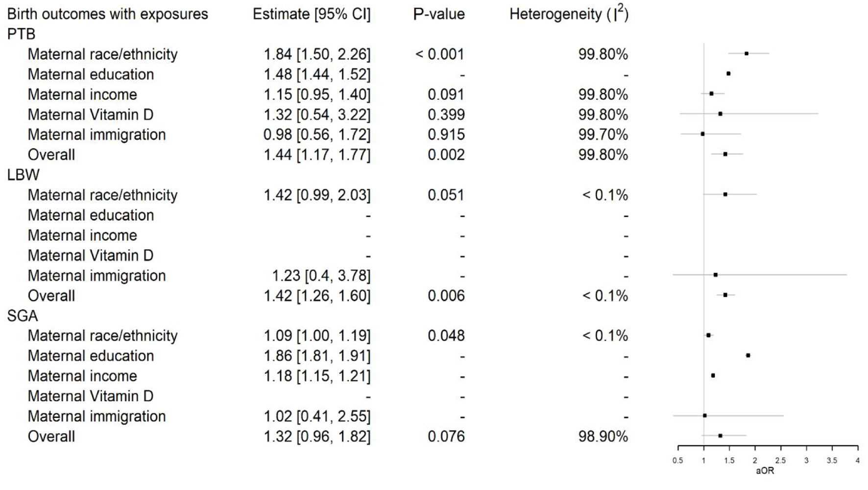Image resolution: width=868 pixels, height=490 pixels.
Task: Click the SGA section heading
Action: coord(23,316)
